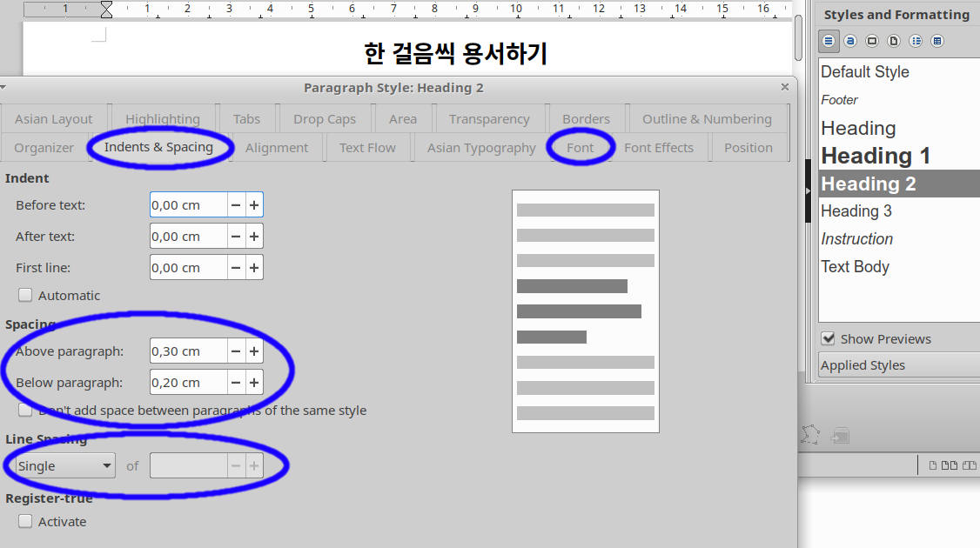Viewport: 980px width, 548px height.
Task: Click the greyed-out icon beside polygon tool
Action: [839, 436]
